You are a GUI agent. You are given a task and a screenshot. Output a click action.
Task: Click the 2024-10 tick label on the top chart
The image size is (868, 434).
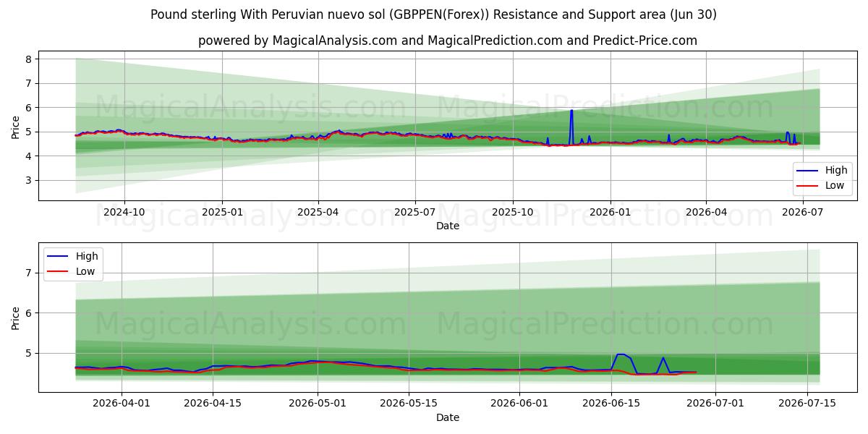124,212
